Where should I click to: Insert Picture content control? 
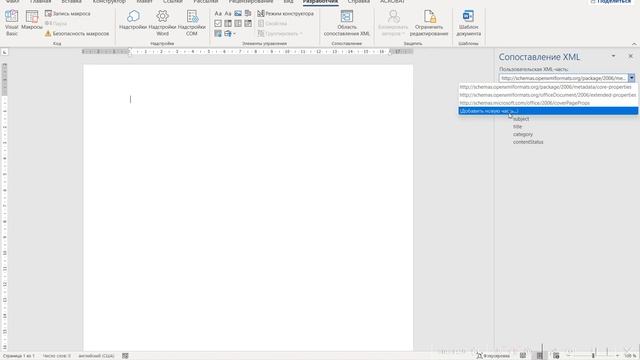(x=238, y=13)
